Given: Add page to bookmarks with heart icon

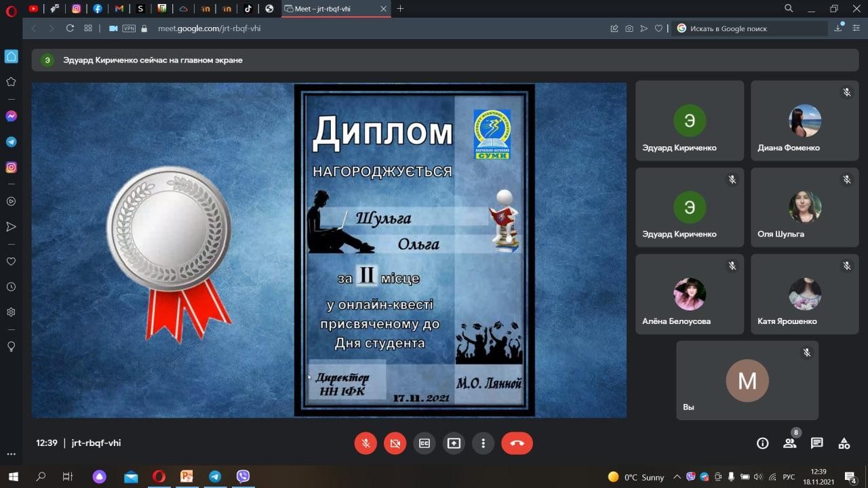Looking at the screenshot, I should pyautogui.click(x=658, y=28).
